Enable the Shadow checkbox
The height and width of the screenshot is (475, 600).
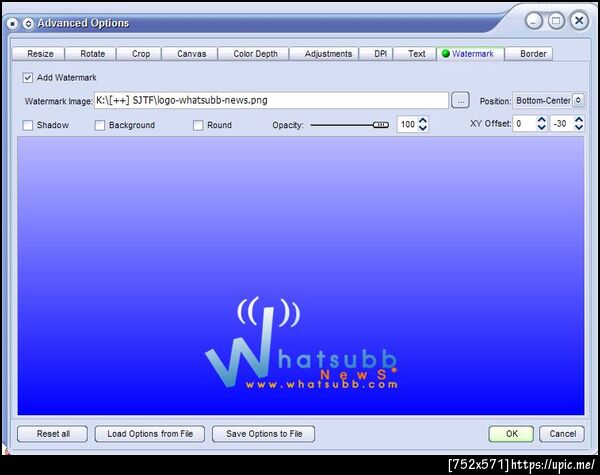pos(28,125)
